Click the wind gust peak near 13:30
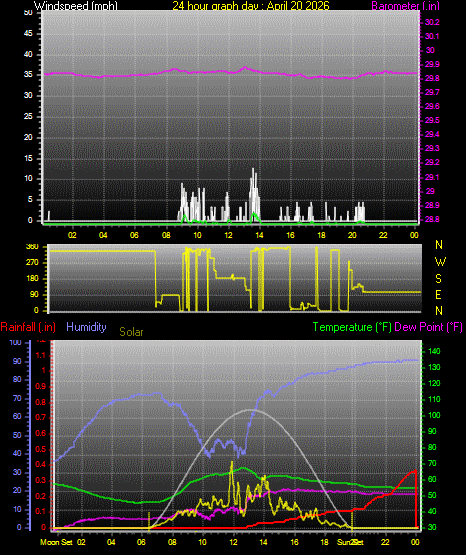This screenshot has height=555, width=466. coord(253,169)
